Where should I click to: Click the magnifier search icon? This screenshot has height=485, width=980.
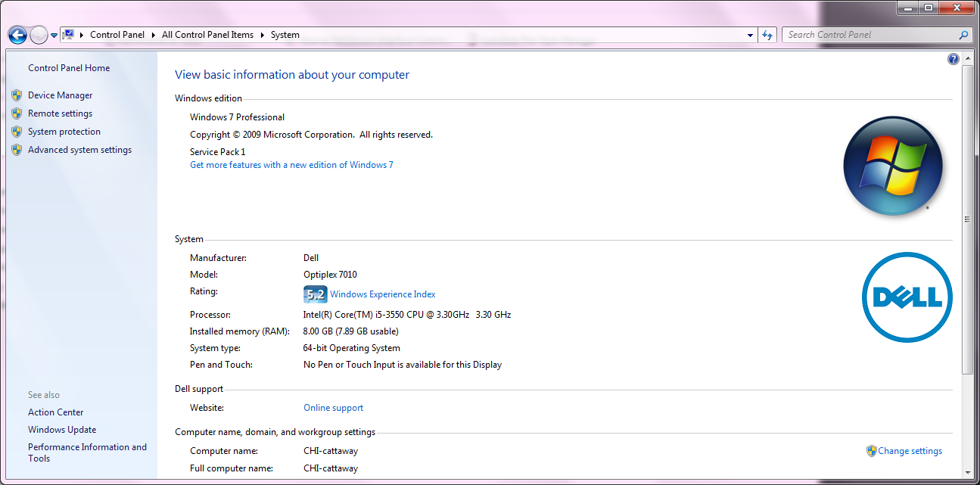(963, 35)
